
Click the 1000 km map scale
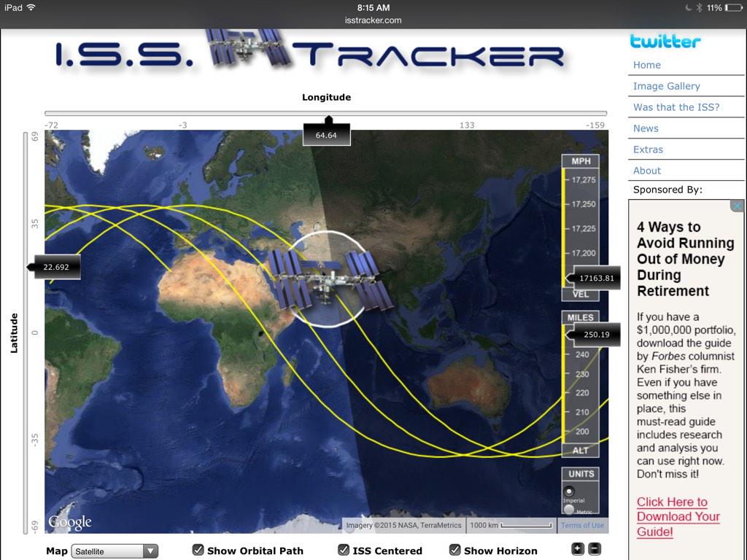511,525
